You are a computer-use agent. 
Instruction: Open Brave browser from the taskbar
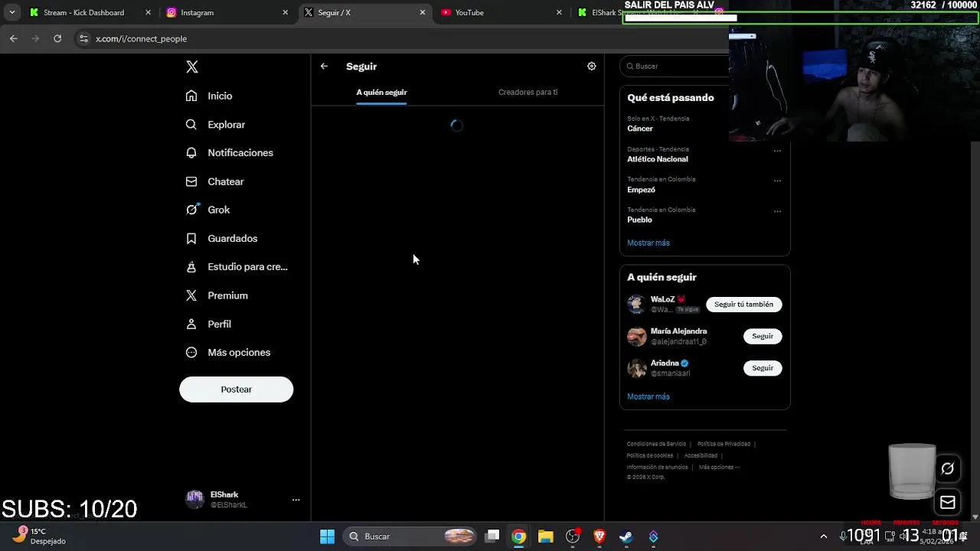[599, 536]
